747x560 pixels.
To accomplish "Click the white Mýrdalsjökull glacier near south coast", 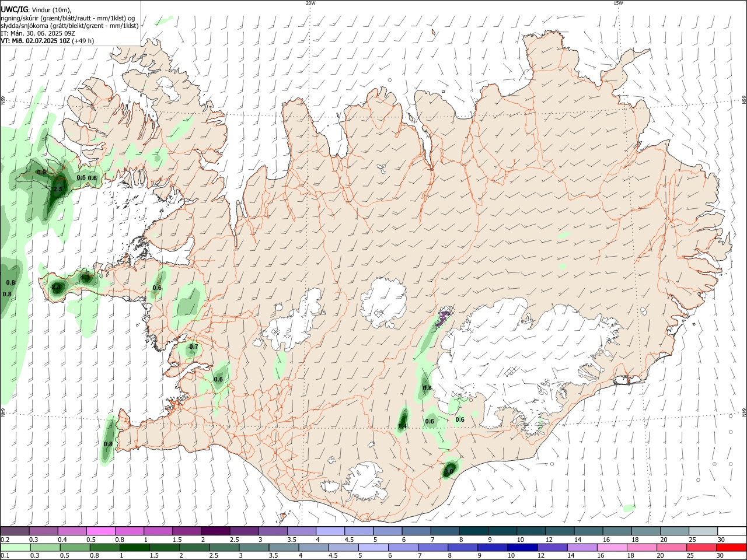I will [365, 481].
